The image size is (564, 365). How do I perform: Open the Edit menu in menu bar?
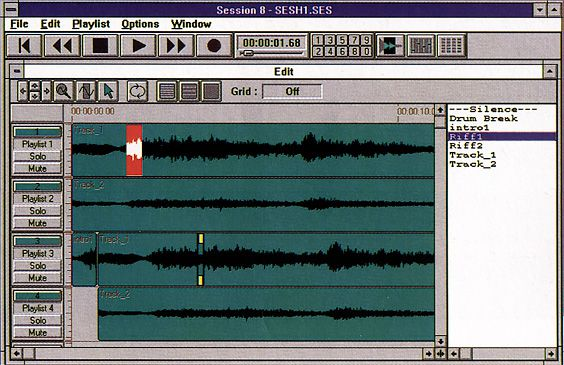50,24
